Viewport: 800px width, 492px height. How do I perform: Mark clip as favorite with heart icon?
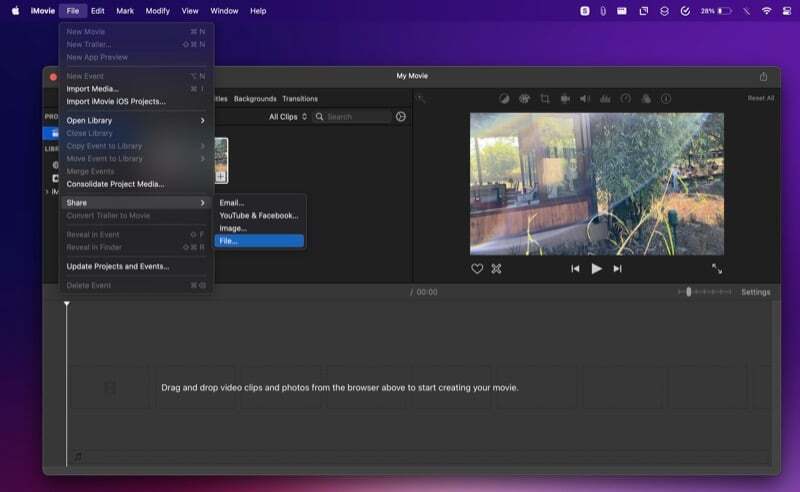[x=477, y=268]
